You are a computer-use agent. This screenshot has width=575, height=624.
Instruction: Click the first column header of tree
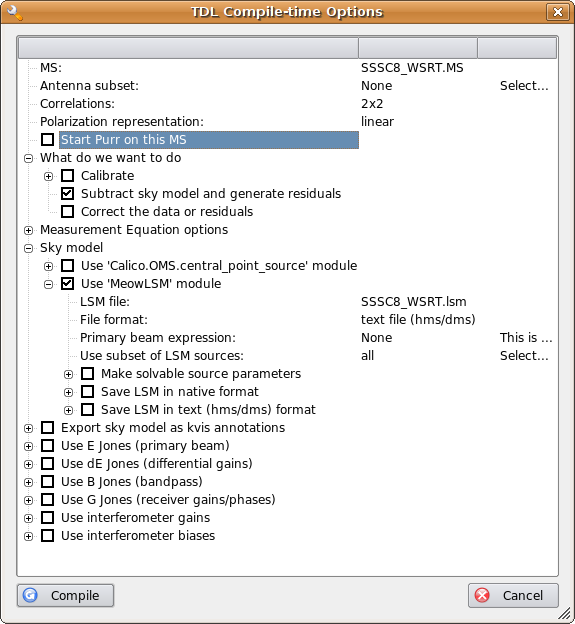coord(188,48)
